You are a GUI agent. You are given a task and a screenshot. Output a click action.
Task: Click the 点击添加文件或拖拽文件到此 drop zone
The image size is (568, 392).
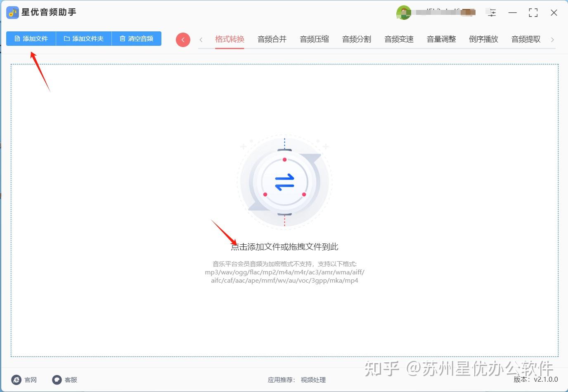pos(284,246)
